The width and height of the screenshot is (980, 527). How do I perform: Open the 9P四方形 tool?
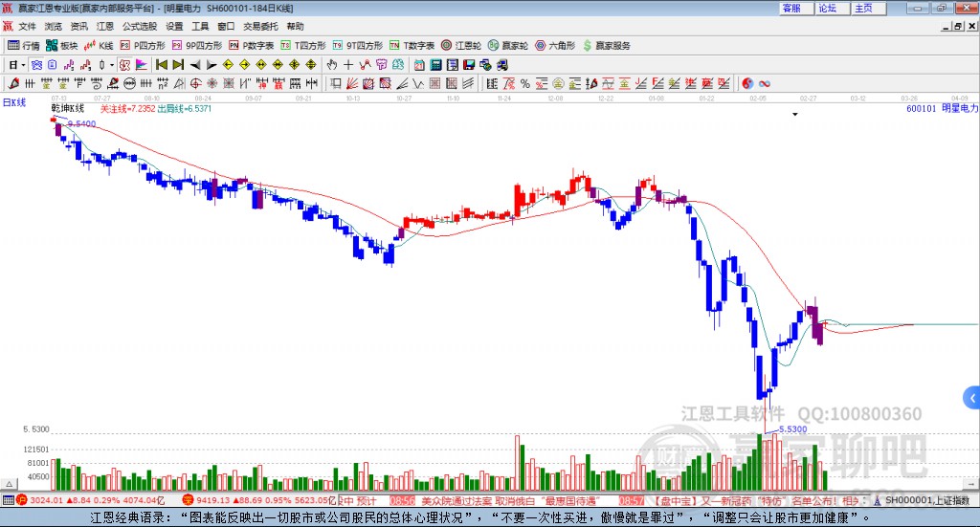tap(197, 46)
